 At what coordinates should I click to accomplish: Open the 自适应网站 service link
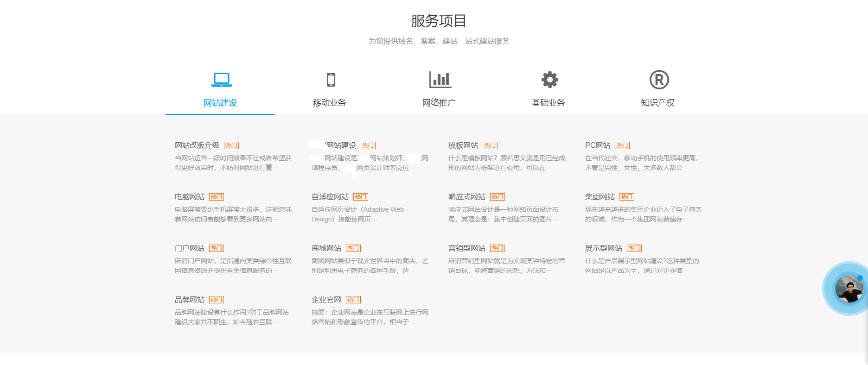coord(330,197)
